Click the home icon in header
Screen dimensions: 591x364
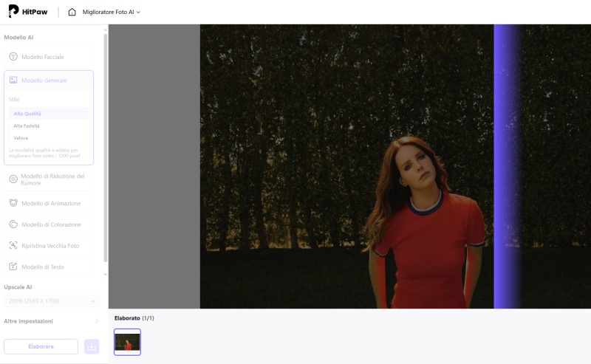[72, 12]
